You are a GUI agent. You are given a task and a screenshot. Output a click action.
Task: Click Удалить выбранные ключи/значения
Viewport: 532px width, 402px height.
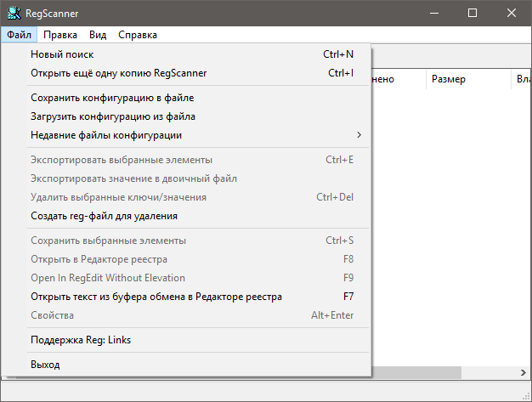(186, 197)
